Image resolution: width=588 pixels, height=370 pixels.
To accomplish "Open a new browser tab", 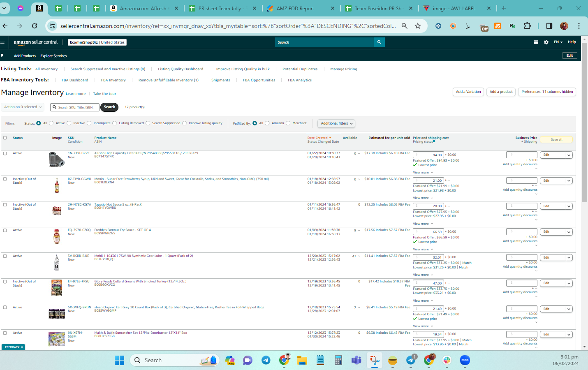I will [x=504, y=8].
